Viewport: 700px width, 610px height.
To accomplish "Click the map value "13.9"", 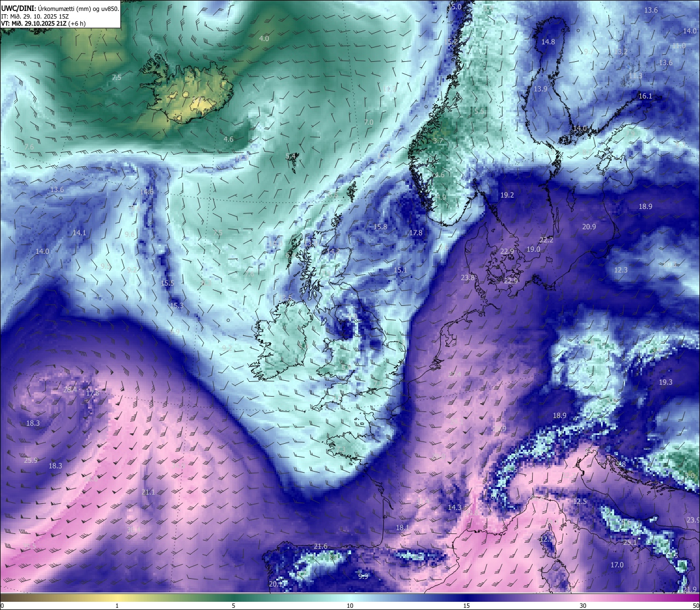I will coord(540,89).
